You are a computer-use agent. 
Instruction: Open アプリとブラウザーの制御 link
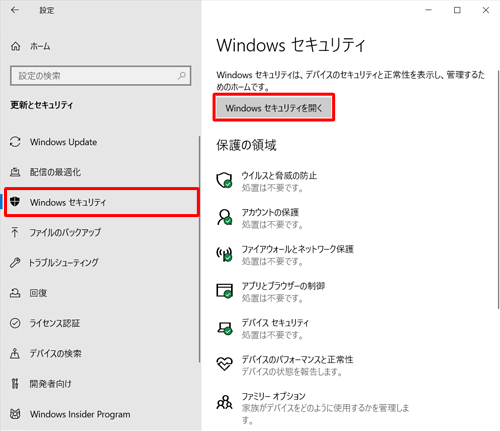point(283,286)
